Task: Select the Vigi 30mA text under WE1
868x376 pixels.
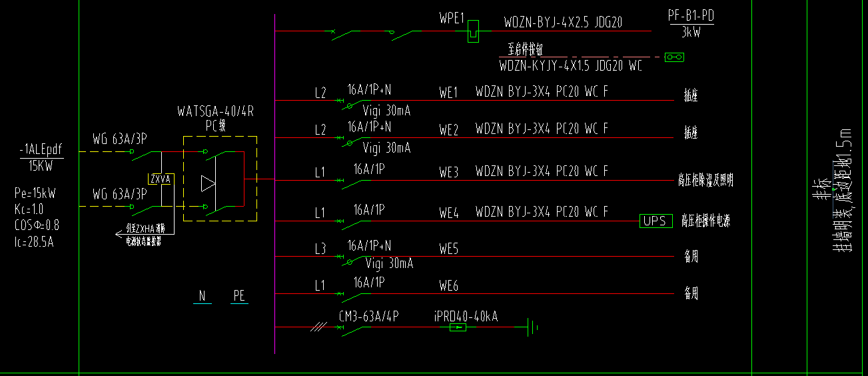Action: (x=386, y=111)
